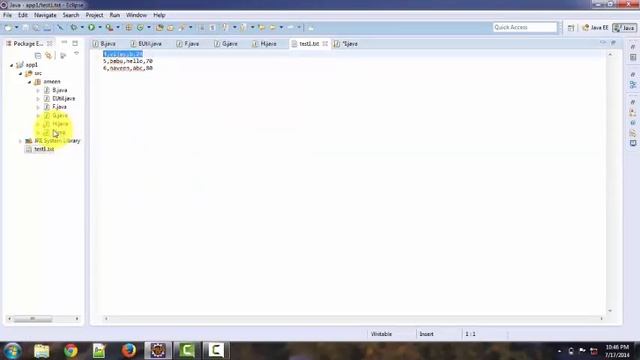The image size is (640, 360).
Task: Open the Navigate menu
Action: pos(45,15)
